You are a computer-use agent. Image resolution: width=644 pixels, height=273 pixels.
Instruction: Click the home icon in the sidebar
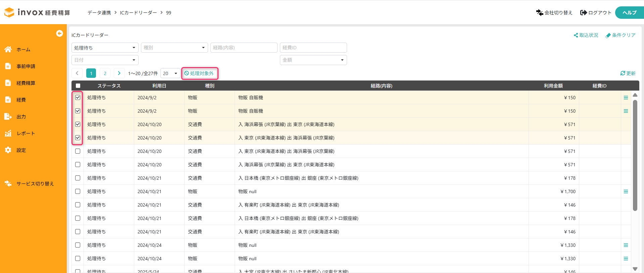pyautogui.click(x=8, y=49)
